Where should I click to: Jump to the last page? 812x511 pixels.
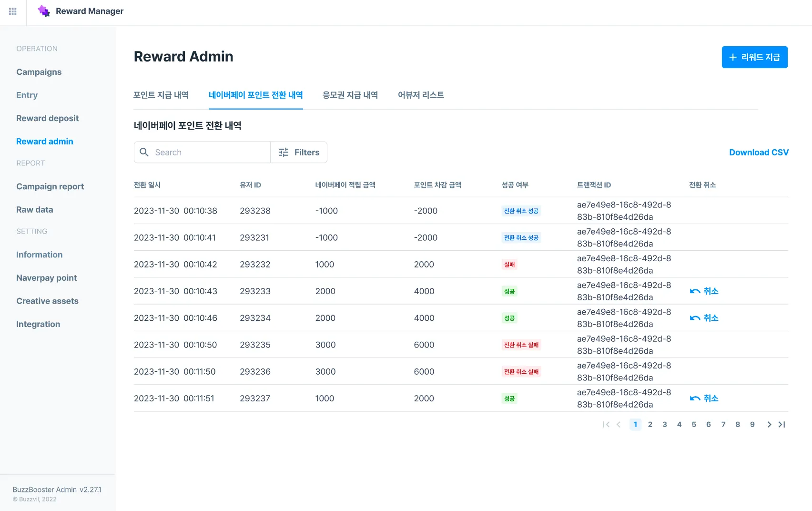pyautogui.click(x=782, y=424)
